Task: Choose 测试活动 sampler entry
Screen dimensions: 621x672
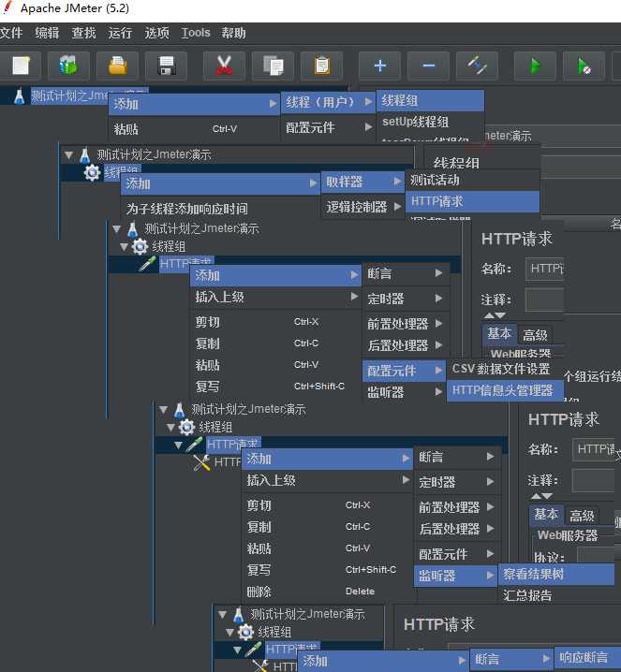Action: [472, 181]
